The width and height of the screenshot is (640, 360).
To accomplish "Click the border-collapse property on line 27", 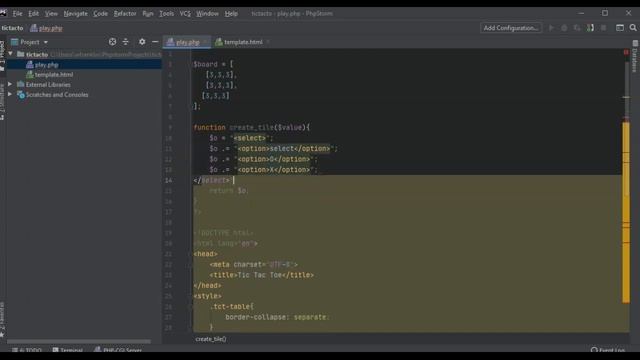I will [x=255, y=317].
